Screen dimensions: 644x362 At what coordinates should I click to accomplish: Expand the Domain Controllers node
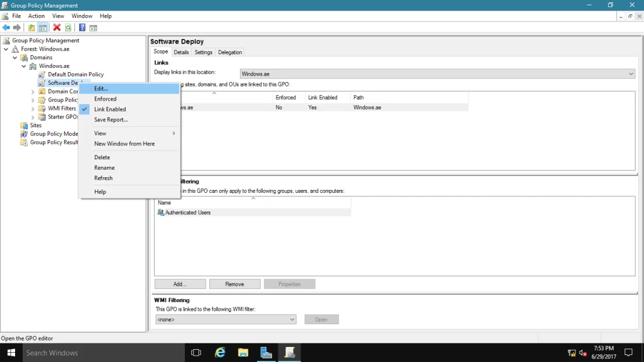pyautogui.click(x=33, y=92)
